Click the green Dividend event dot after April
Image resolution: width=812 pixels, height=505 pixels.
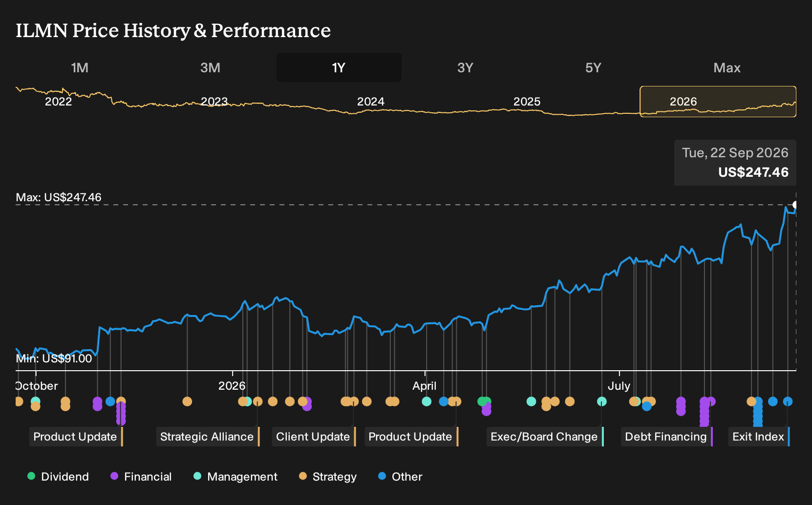pyautogui.click(x=482, y=401)
